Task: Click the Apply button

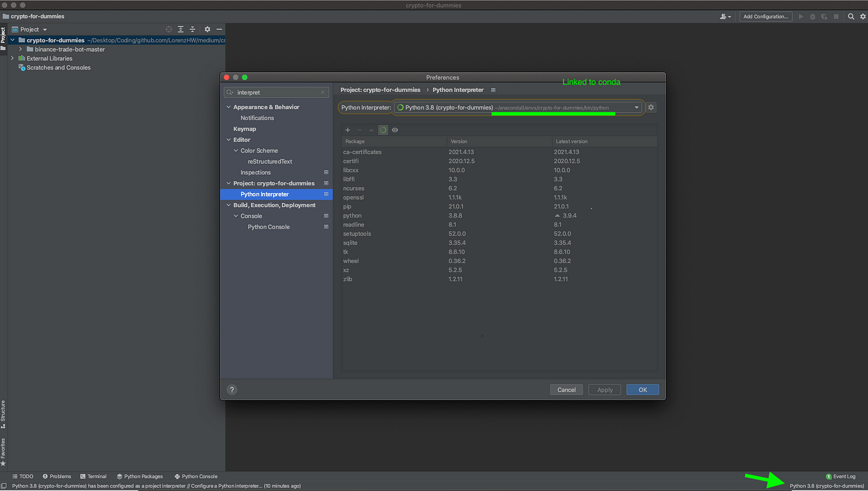Action: (x=605, y=390)
